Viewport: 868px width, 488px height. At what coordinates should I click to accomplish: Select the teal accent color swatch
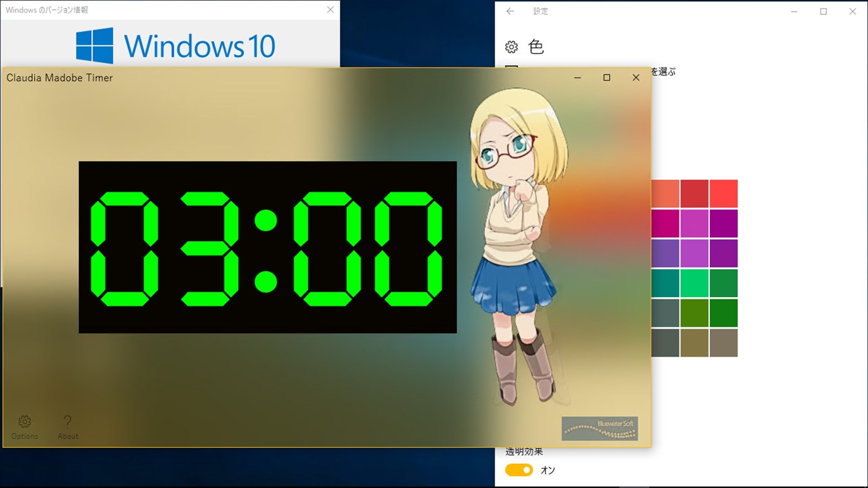tap(664, 282)
